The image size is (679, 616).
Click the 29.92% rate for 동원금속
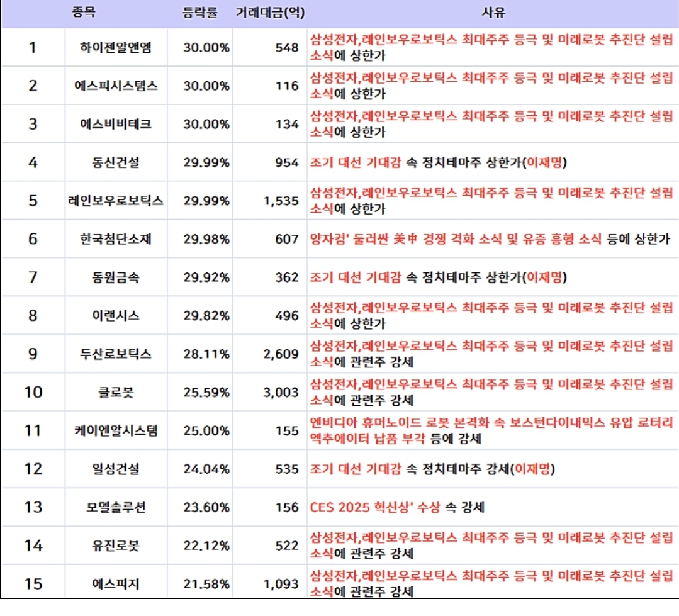tap(206, 277)
